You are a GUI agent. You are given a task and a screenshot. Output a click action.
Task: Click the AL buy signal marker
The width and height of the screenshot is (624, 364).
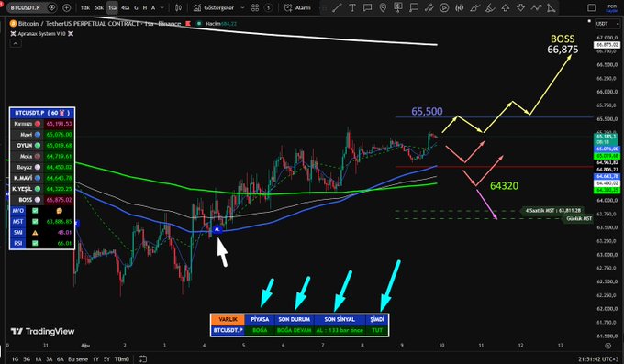(x=217, y=229)
